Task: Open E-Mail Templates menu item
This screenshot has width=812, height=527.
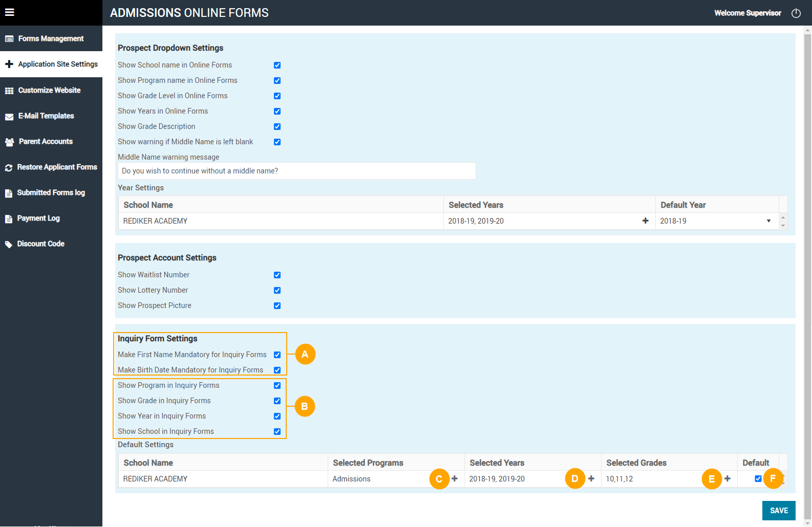Action: click(x=51, y=116)
